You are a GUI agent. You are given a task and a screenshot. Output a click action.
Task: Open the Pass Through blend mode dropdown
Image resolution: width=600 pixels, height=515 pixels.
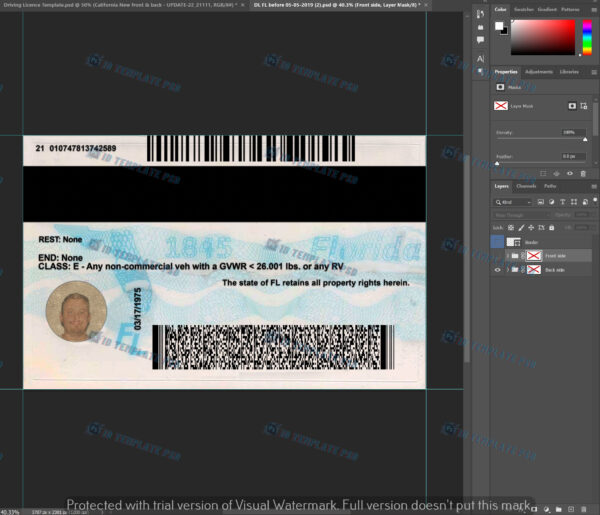tap(521, 215)
